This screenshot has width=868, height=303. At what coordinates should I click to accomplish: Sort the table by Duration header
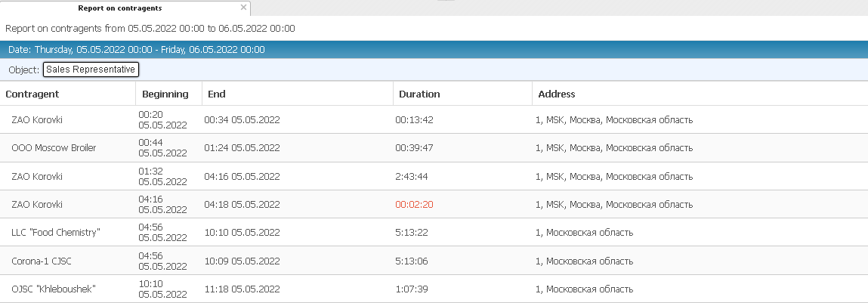(419, 94)
